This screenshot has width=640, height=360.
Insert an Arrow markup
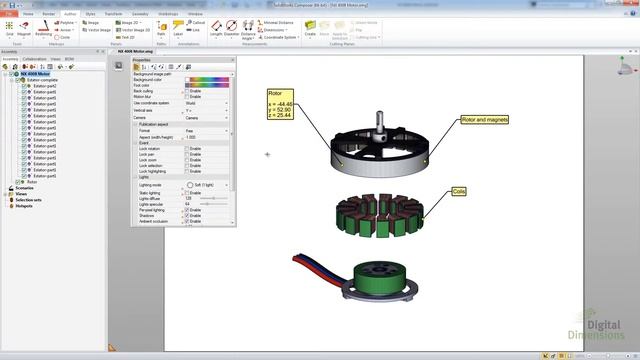64,30
